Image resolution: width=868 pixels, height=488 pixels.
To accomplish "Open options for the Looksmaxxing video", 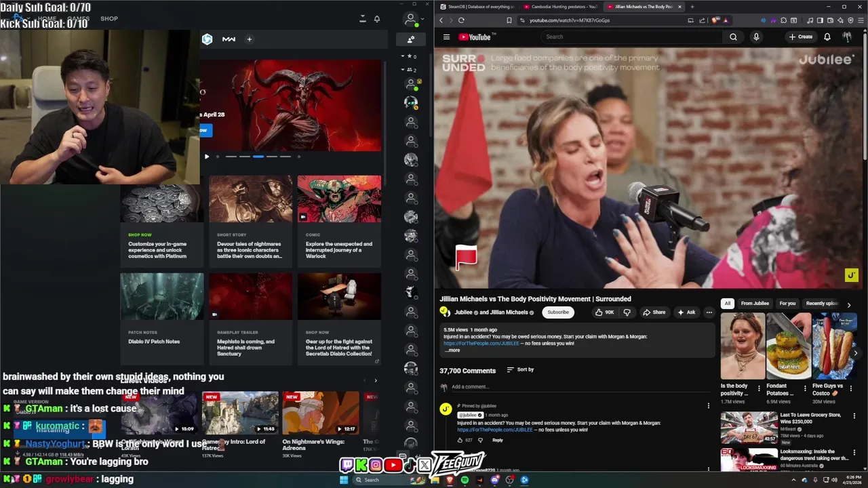I will point(855,452).
